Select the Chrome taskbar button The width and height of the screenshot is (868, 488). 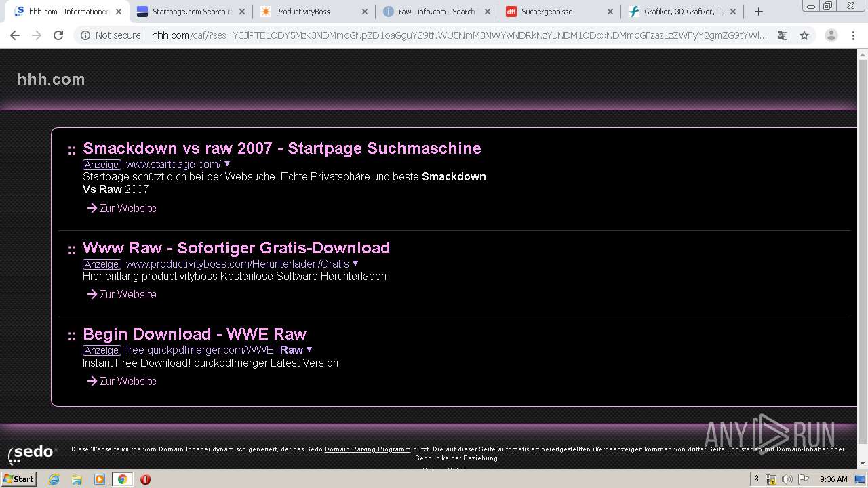(x=122, y=479)
